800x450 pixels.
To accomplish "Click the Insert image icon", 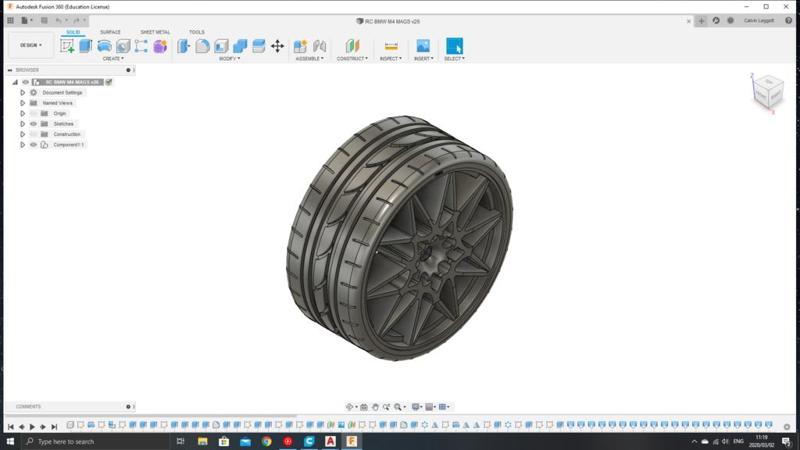I will [x=423, y=46].
